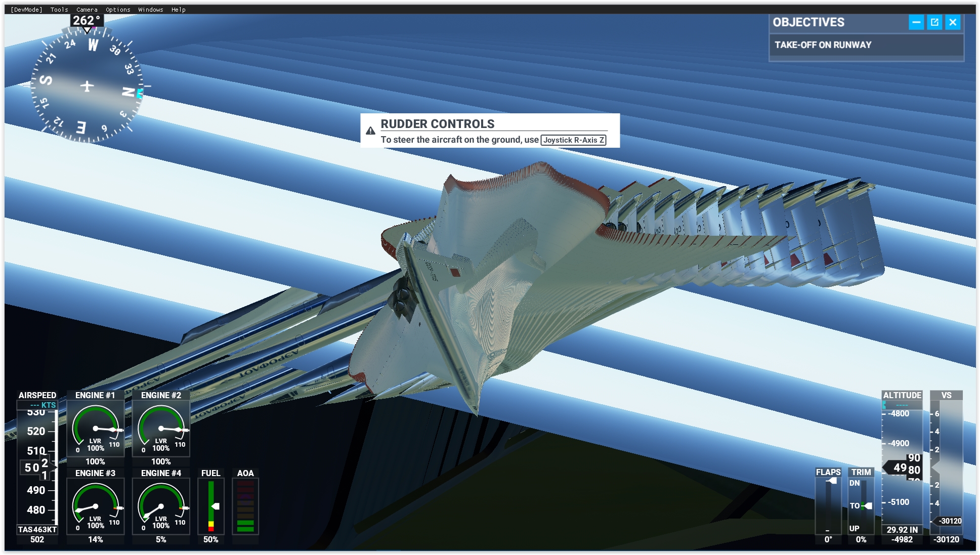
Task: Select the Take-Off On Runway objective
Action: click(823, 45)
